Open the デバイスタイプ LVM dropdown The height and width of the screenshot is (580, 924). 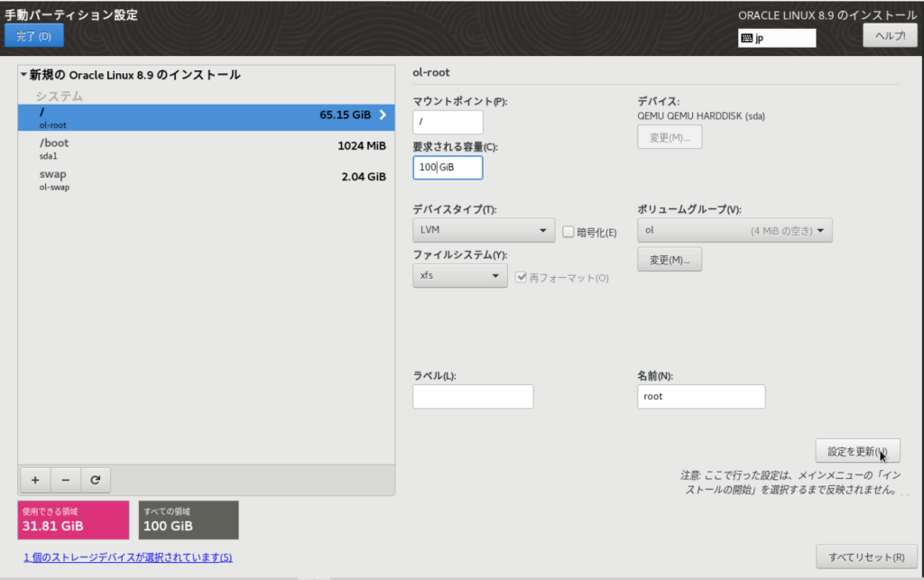coord(483,230)
